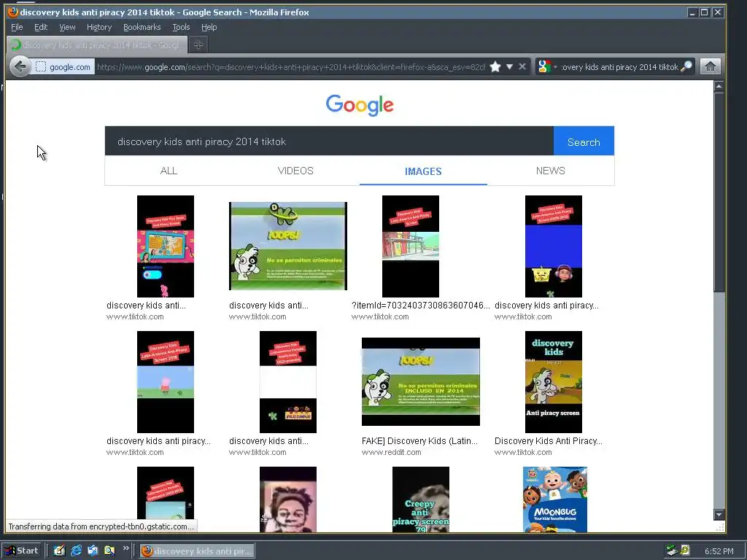Viewport: 747px width, 560px height.
Task: Switch to the ALL results tab
Action: click(x=169, y=171)
